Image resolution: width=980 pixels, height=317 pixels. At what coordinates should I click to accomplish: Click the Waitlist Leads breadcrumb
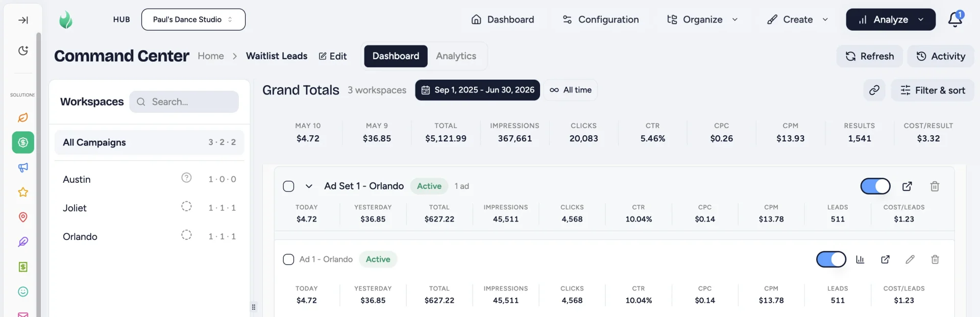click(x=277, y=56)
